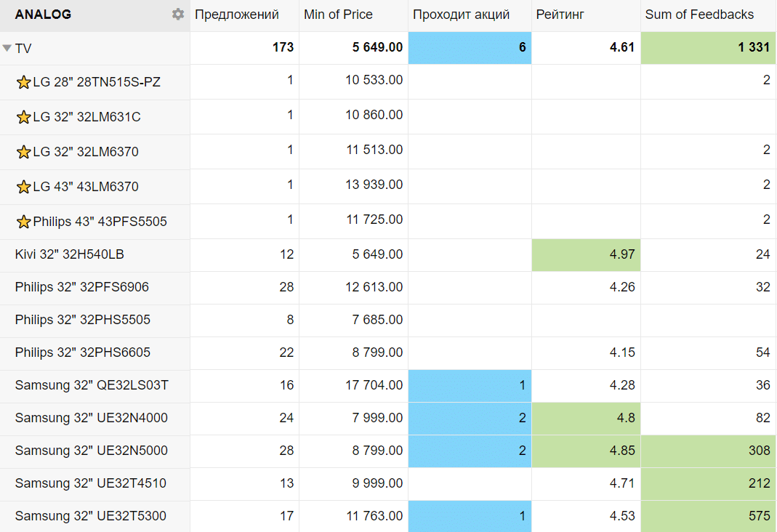The image size is (777, 532).
Task: Click the star next to LG 28" 28TN515S-PZ
Action: (23, 83)
